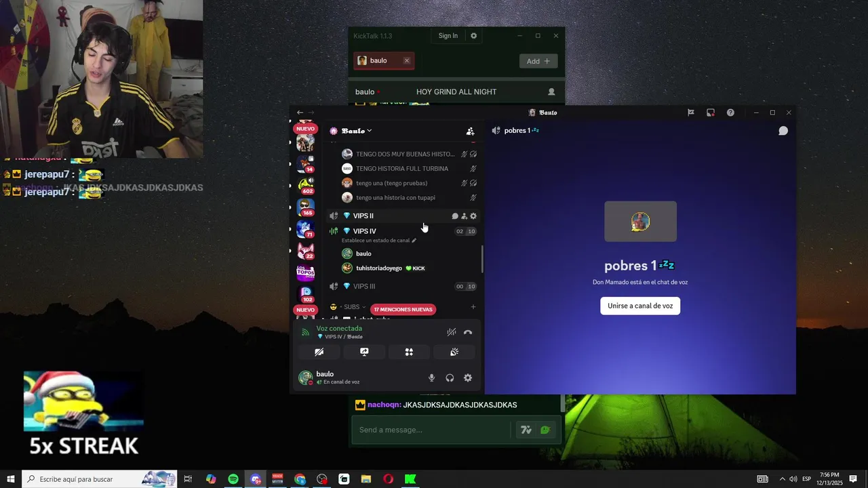Create invite for VIPS II channel
Screen dimensions: 868x488
464,216
